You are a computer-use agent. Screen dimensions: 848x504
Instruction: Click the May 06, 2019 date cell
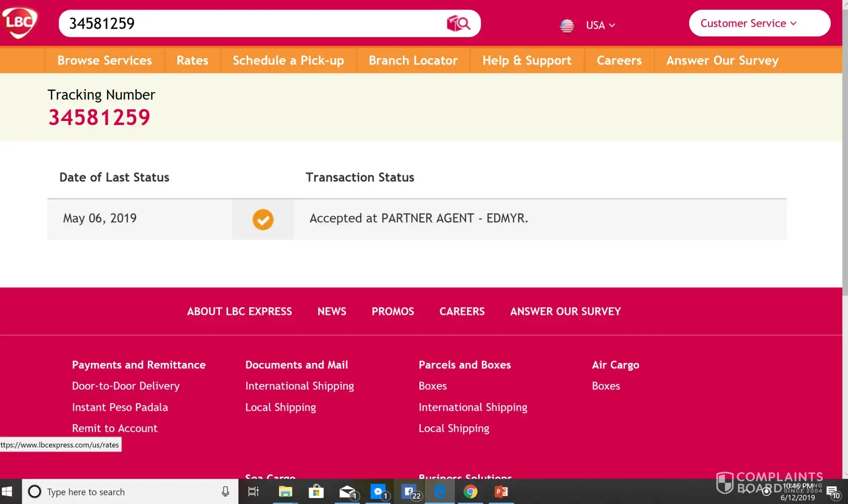coord(100,218)
